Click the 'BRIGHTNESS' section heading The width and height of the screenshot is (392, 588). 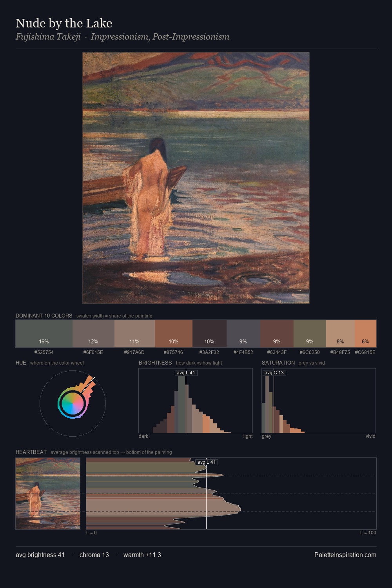coord(155,363)
